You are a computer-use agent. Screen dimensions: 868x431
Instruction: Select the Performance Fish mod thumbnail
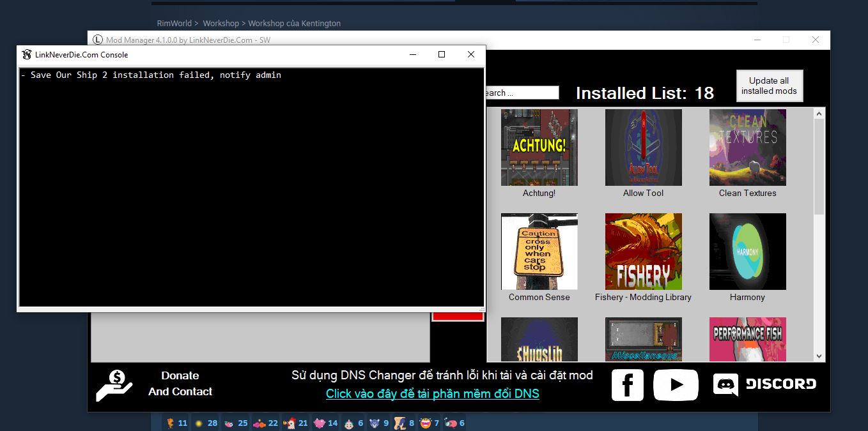point(747,339)
